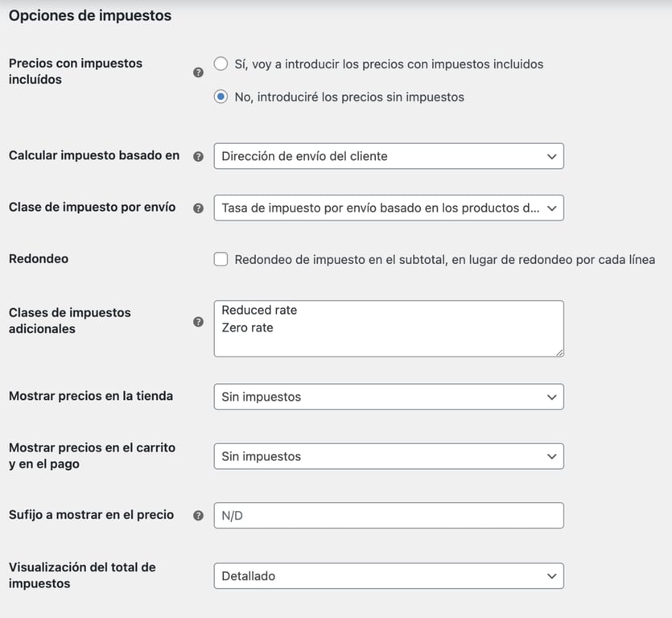The height and width of the screenshot is (618, 672).
Task: Click the textarea resize handle
Action: 559,352
